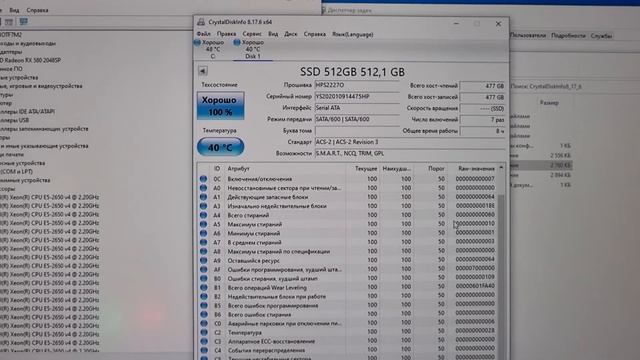
Task: Click the Число включений value
Action: click(482, 120)
